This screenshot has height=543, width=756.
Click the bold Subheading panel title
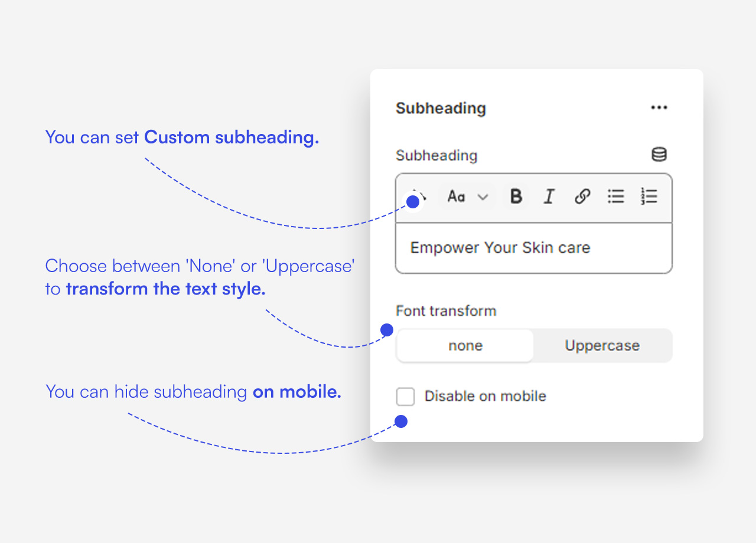tap(441, 108)
